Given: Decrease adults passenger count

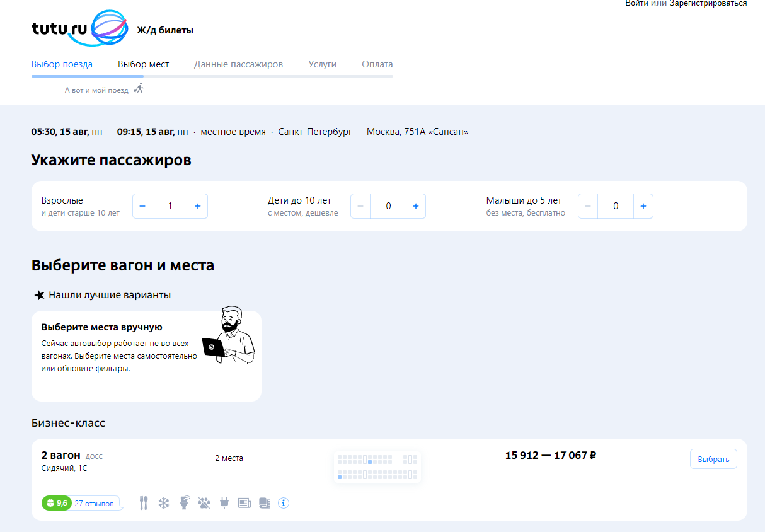Looking at the screenshot, I should click(x=142, y=206).
